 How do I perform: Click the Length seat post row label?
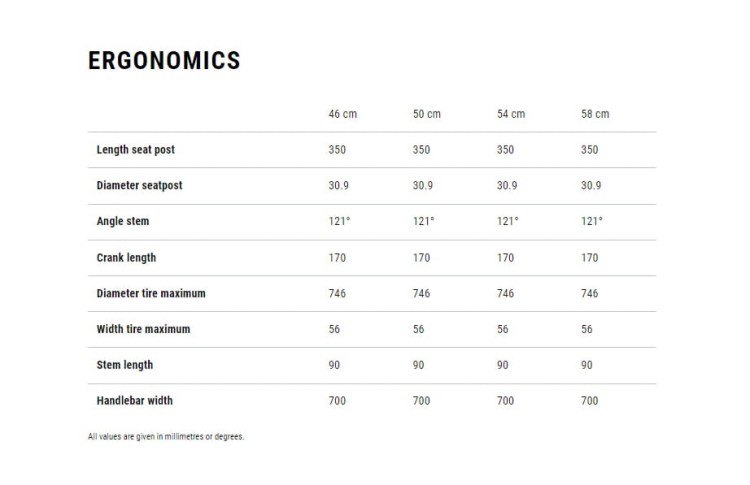point(135,150)
